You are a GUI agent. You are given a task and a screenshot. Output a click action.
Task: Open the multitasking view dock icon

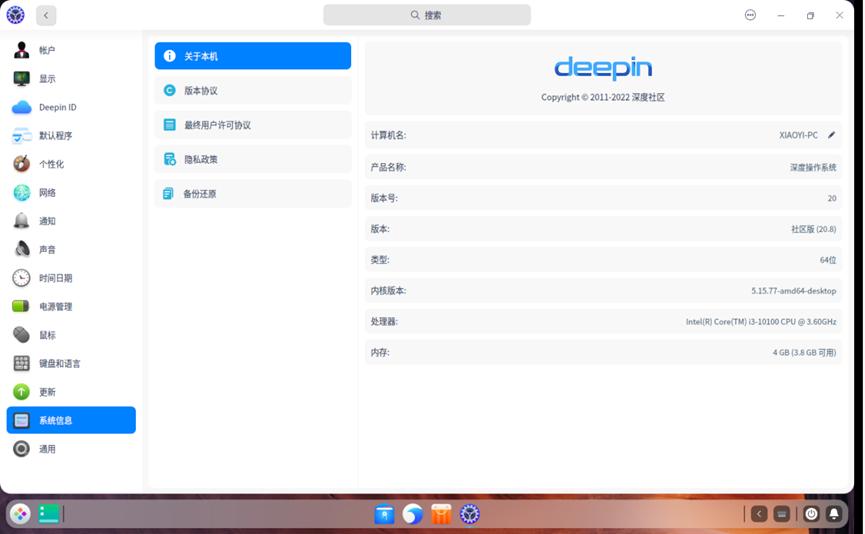(49, 514)
